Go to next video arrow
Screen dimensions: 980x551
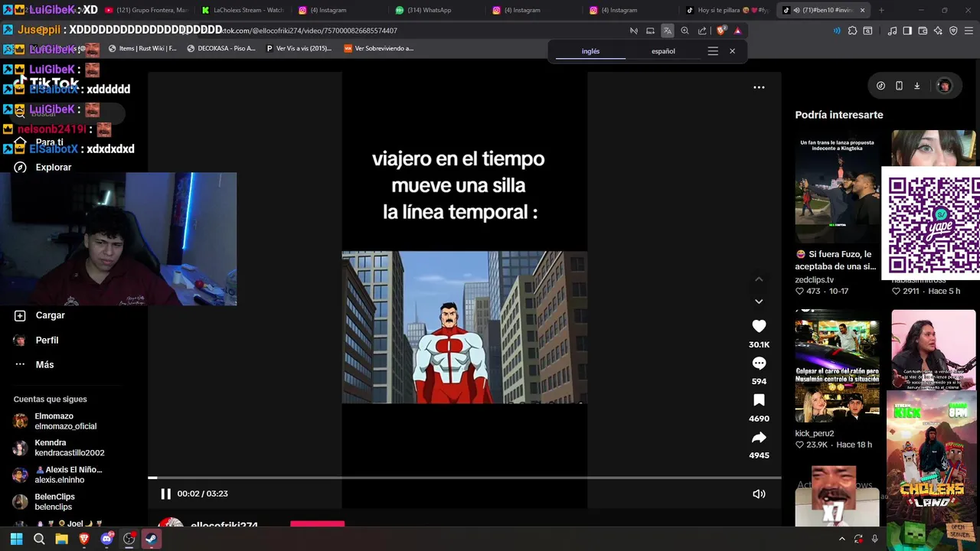[x=759, y=302]
